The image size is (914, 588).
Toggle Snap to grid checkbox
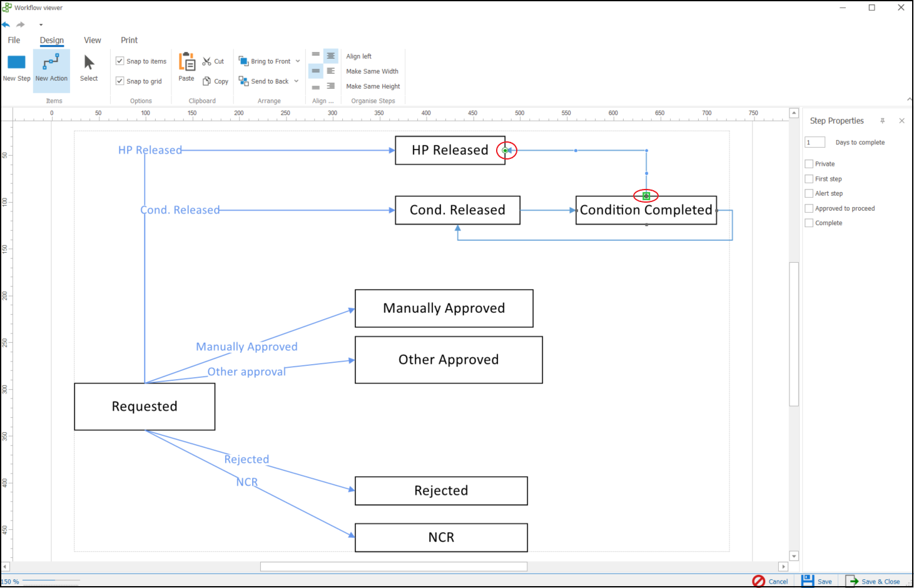tap(119, 81)
